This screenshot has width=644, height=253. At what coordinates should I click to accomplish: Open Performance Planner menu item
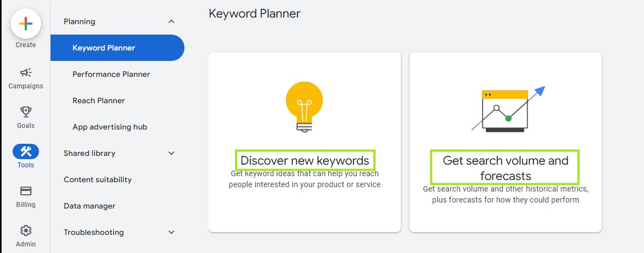[x=111, y=74]
